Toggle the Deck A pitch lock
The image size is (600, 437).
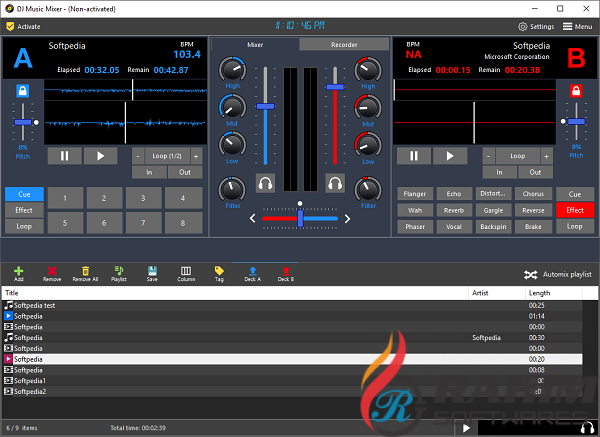click(22, 91)
